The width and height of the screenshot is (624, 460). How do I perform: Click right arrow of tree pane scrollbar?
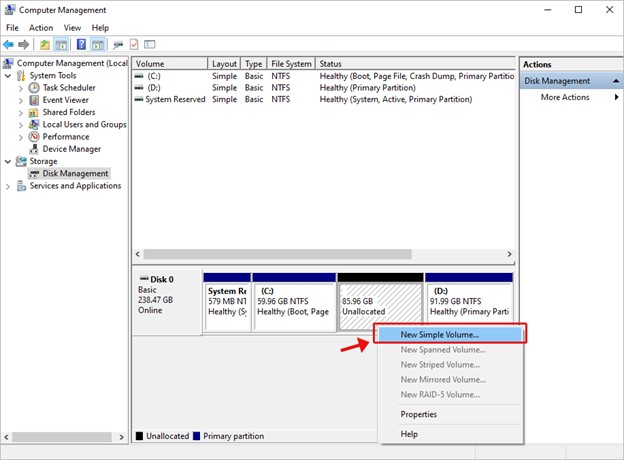coord(122,437)
